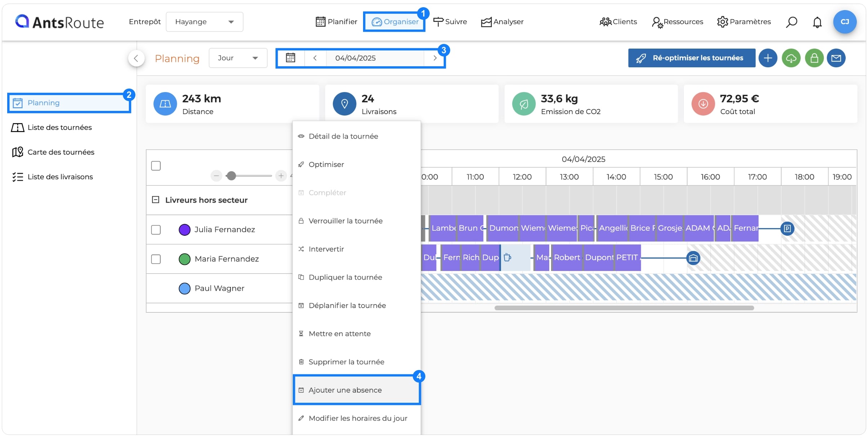The height and width of the screenshot is (438, 868).
Task: Click the blue plus add button
Action: [x=768, y=58]
